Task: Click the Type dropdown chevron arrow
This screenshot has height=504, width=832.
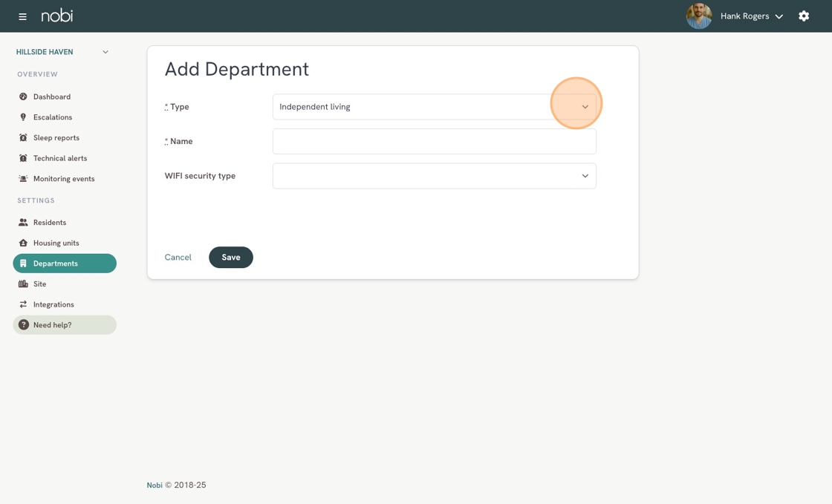Action: 585,107
